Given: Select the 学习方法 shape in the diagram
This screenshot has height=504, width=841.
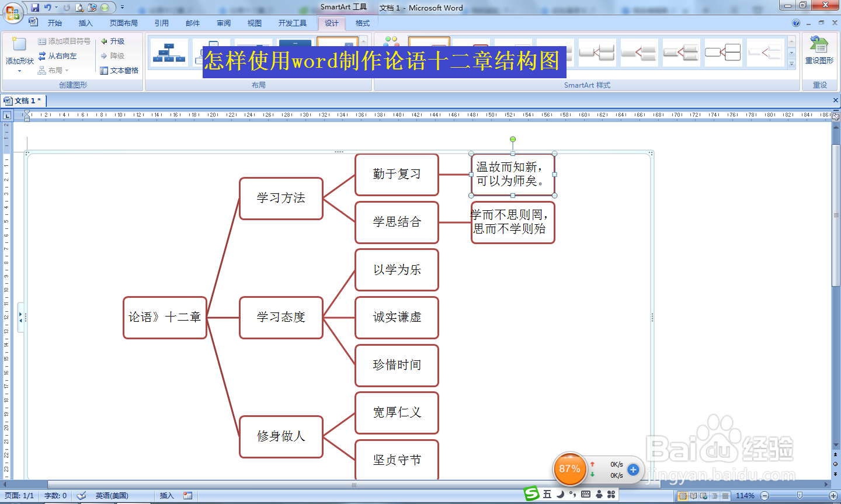Looking at the screenshot, I should (x=281, y=199).
